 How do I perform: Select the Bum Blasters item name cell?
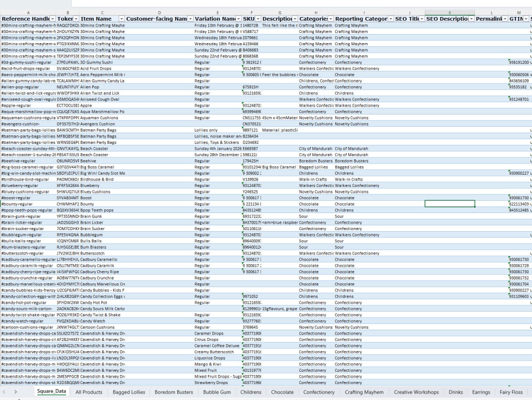coord(102,247)
